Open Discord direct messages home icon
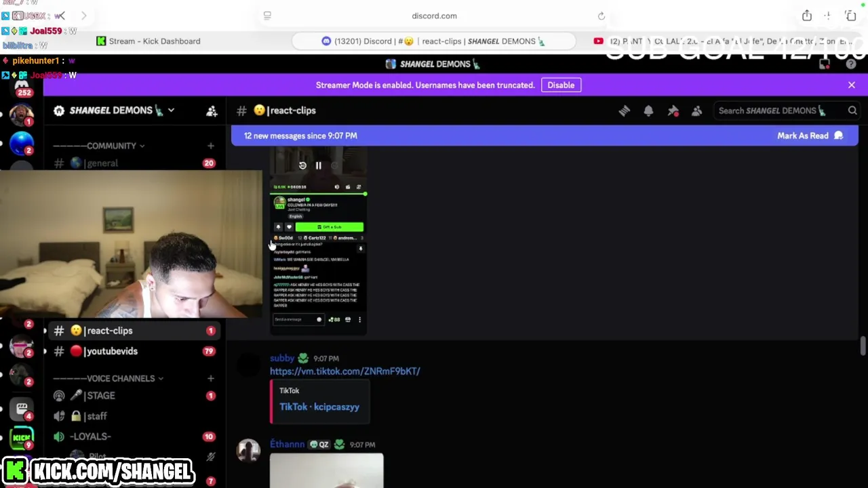The width and height of the screenshot is (868, 488). 22,87
